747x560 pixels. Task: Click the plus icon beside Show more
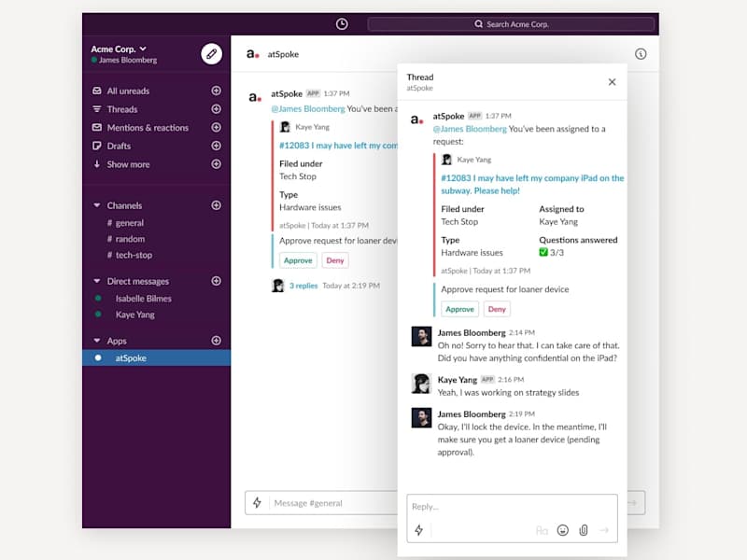[216, 164]
